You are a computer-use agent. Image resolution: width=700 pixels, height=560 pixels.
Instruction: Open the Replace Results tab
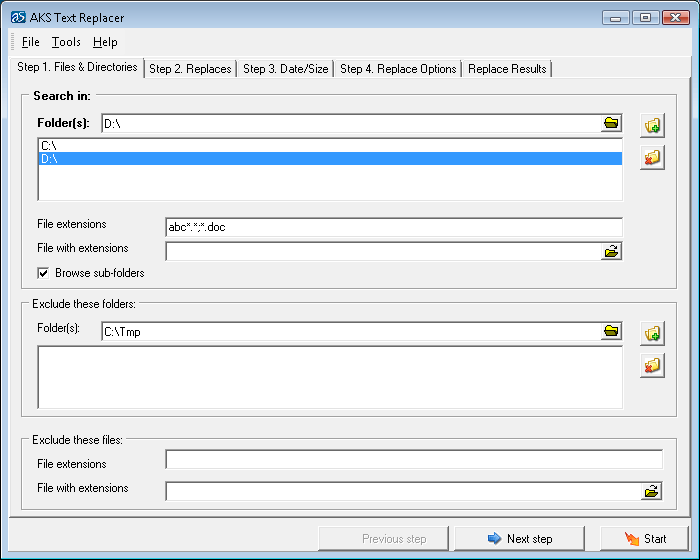tap(507, 69)
